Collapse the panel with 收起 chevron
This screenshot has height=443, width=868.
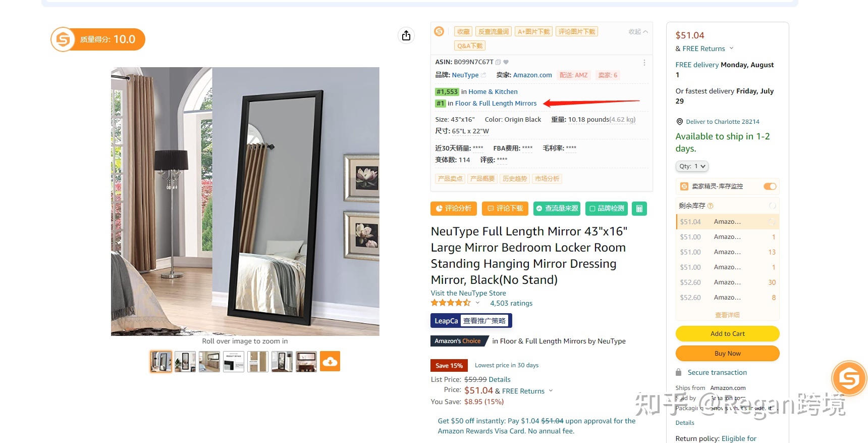click(x=638, y=32)
